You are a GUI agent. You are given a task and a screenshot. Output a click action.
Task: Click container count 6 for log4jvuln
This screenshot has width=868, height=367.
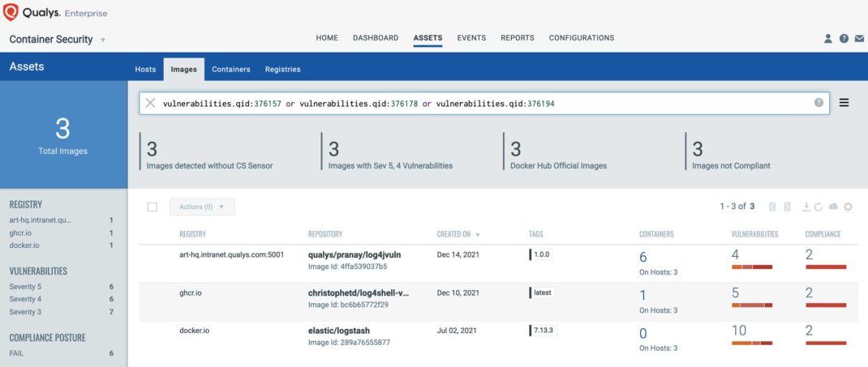[642, 258]
